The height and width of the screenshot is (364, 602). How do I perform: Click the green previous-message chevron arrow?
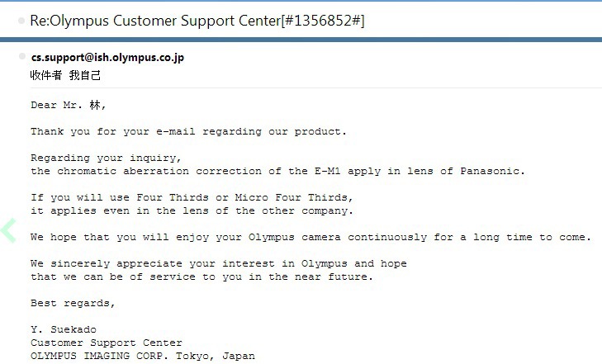pos(8,230)
